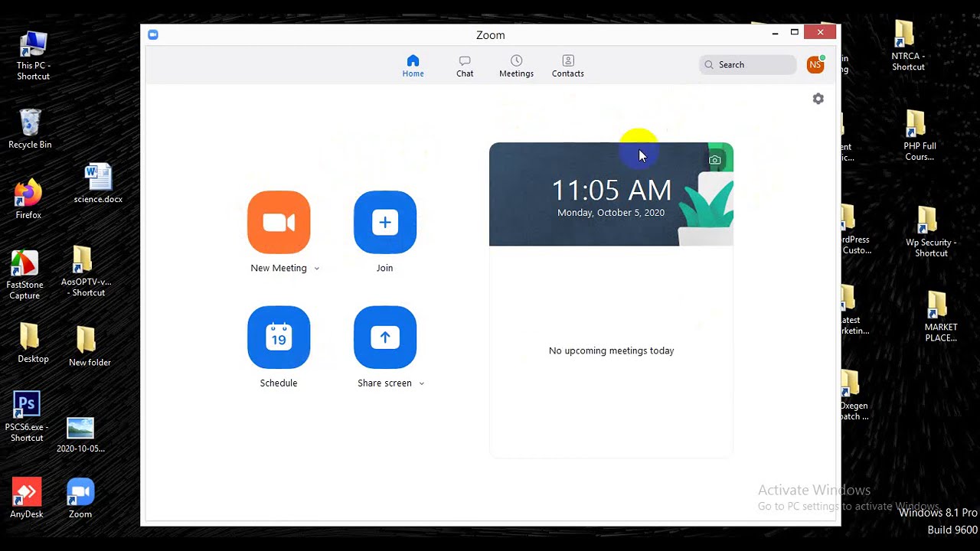Change the clock banner background with camera icon

pyautogui.click(x=714, y=160)
